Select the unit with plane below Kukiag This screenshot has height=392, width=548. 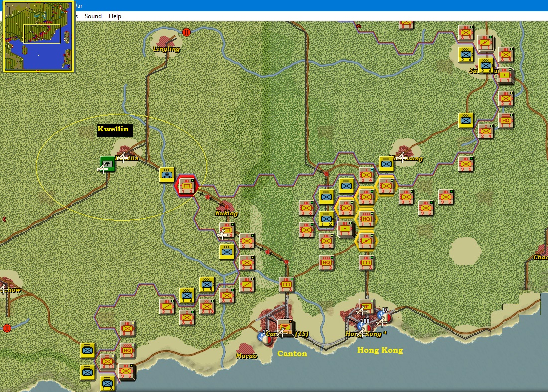pos(227,230)
